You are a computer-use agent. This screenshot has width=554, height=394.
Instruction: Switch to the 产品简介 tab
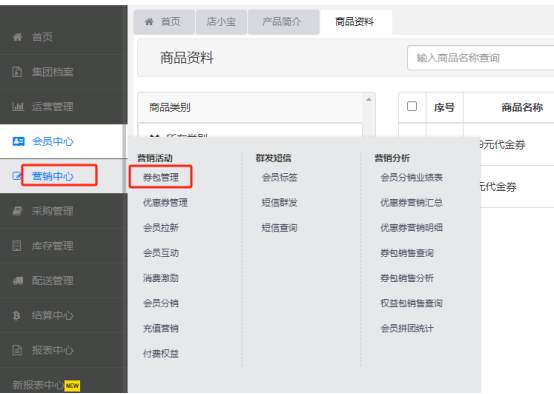coord(283,22)
